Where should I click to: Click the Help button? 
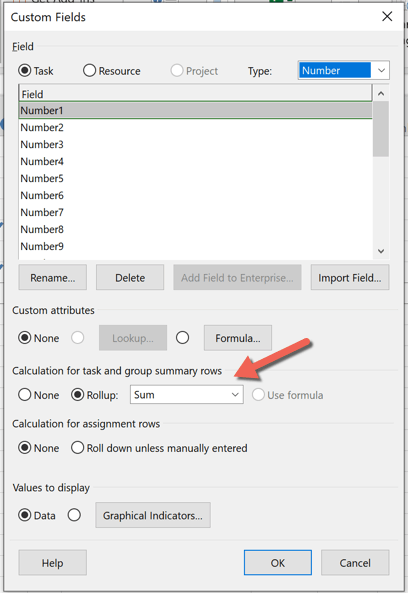[53, 563]
